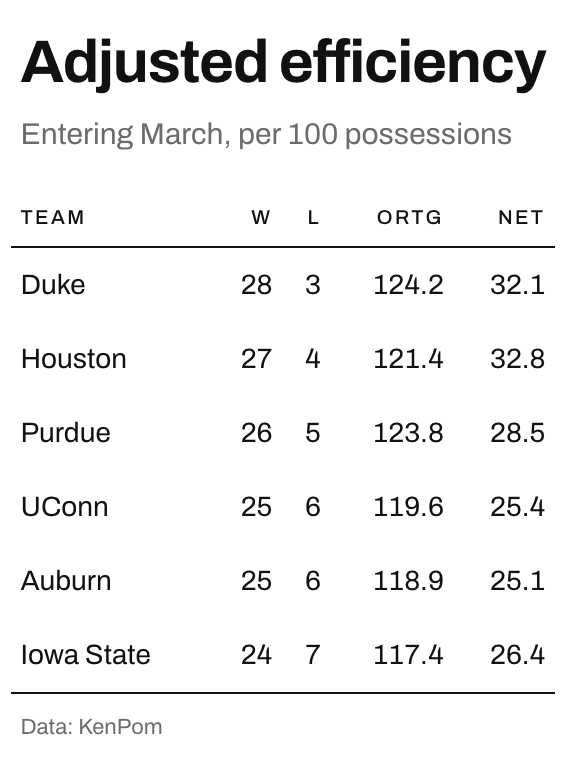Click the UConn team name

(x=65, y=506)
